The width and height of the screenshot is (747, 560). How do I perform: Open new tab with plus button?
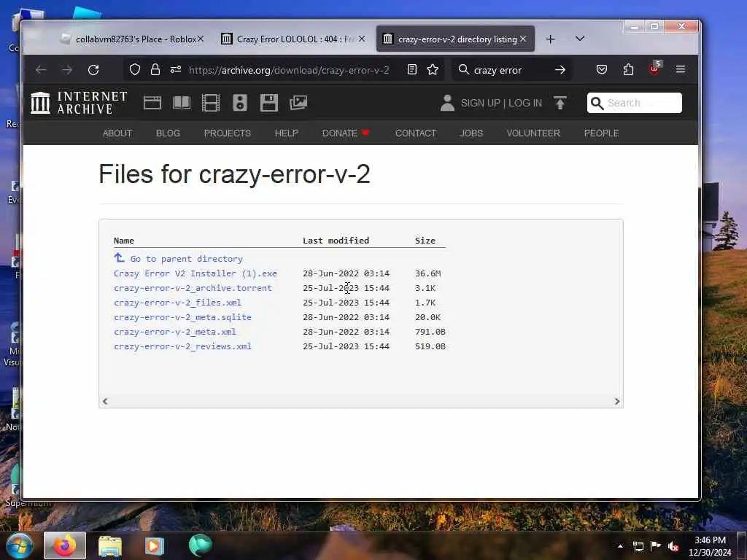(x=550, y=39)
